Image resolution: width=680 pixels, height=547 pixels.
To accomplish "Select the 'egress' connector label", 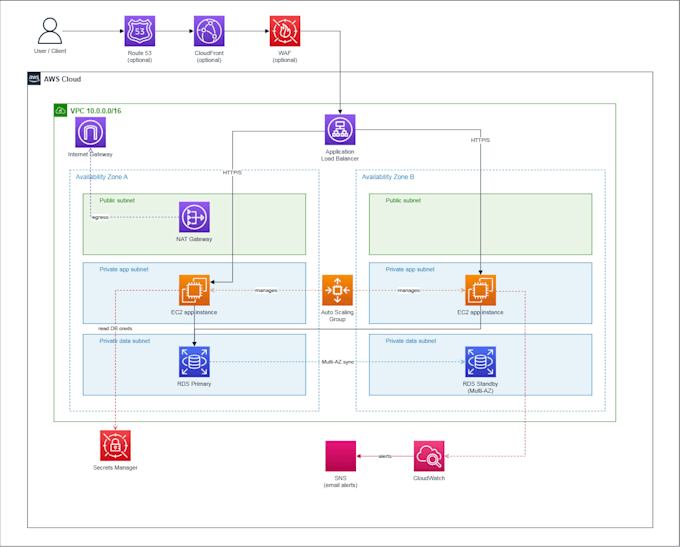I will coord(100,217).
